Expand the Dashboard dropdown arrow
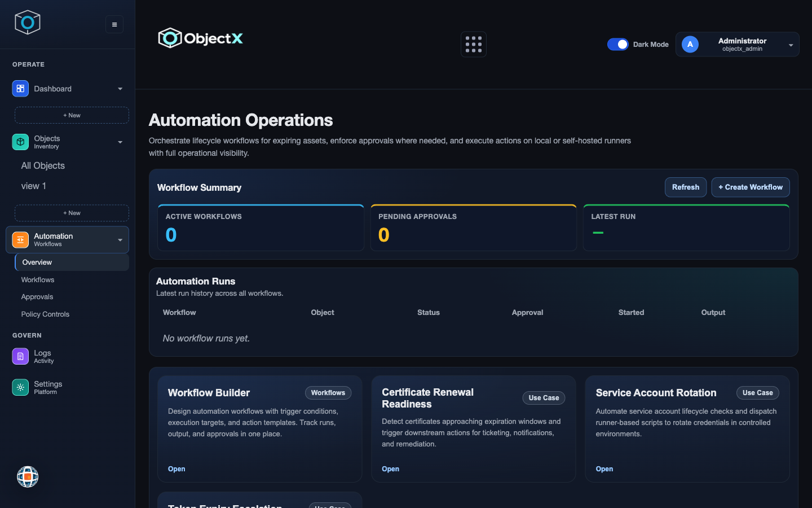The width and height of the screenshot is (812, 508). click(120, 89)
